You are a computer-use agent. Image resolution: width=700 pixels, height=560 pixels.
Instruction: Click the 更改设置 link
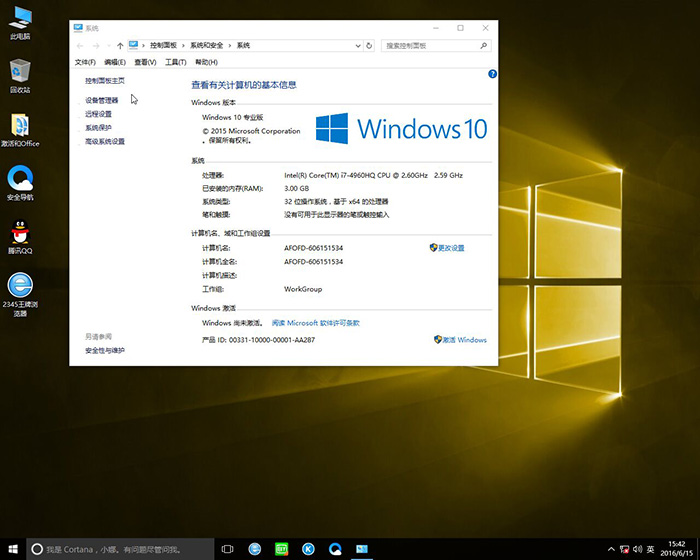[451, 247]
